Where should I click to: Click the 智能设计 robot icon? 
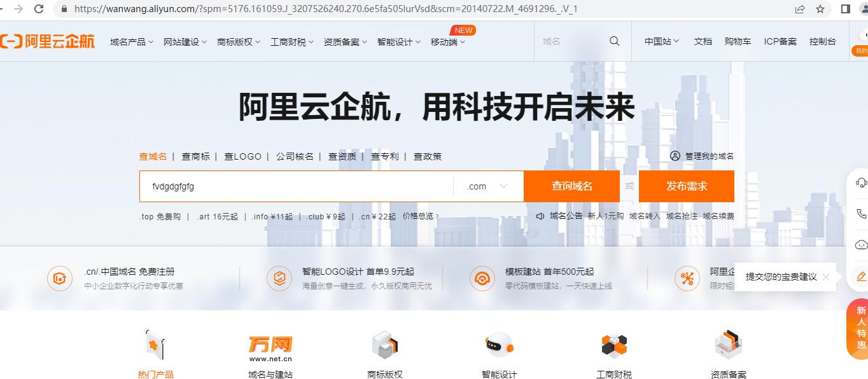(x=499, y=344)
